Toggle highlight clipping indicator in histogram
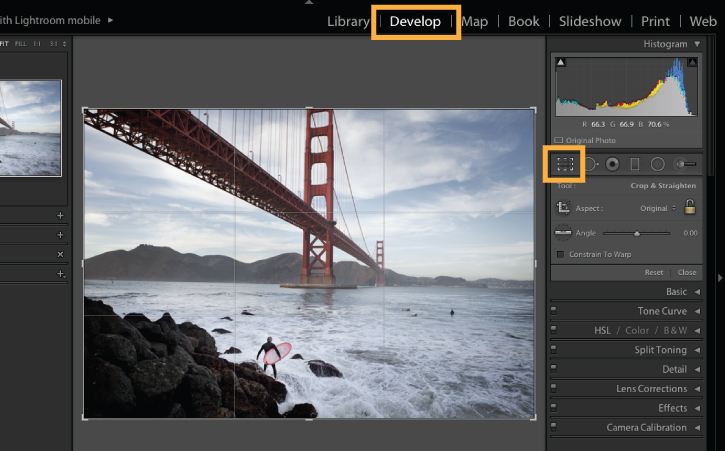 692,62
